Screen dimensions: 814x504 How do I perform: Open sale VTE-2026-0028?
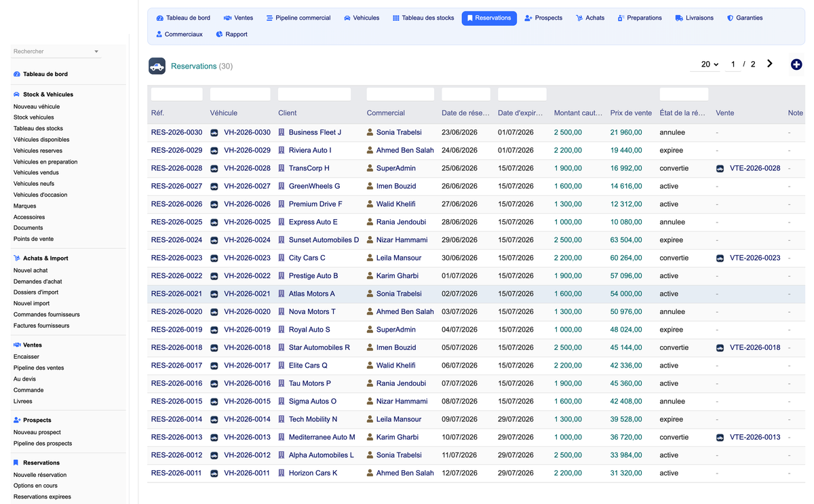pos(755,168)
